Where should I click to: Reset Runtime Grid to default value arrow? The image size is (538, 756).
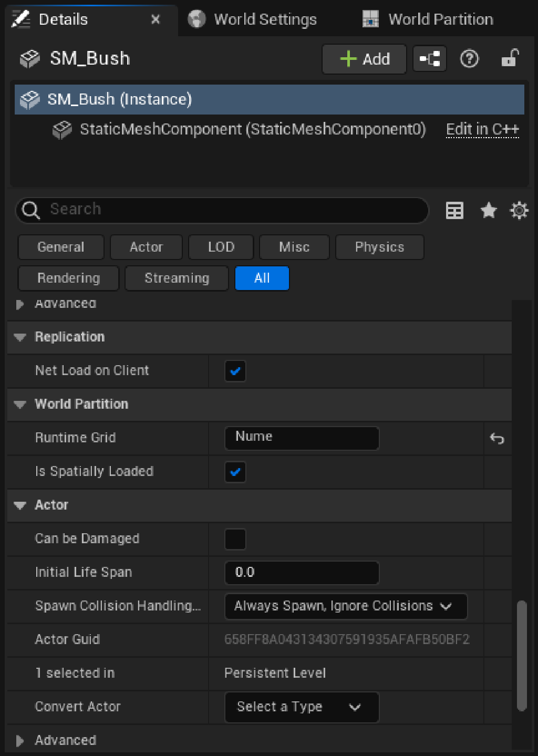pos(496,438)
